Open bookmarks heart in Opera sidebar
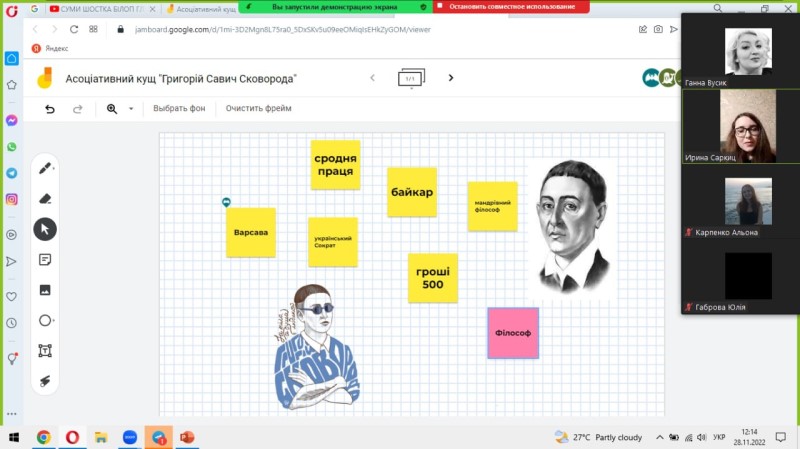Screen dimensions: 800x449 point(11,296)
